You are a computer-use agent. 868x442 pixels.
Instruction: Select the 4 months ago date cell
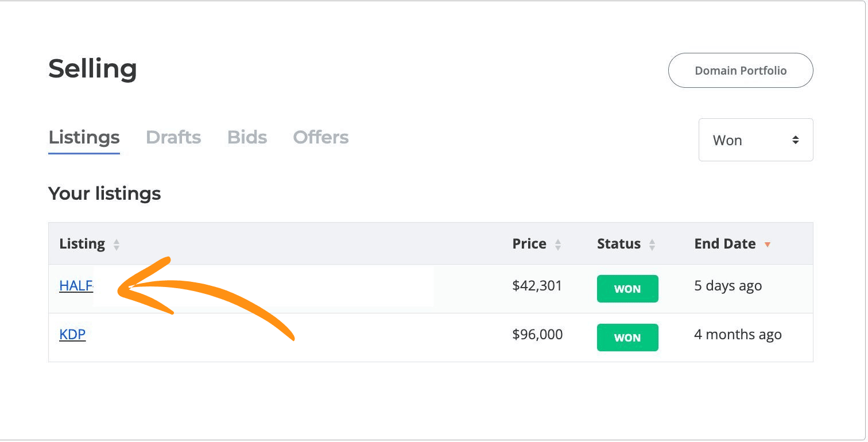tap(738, 335)
